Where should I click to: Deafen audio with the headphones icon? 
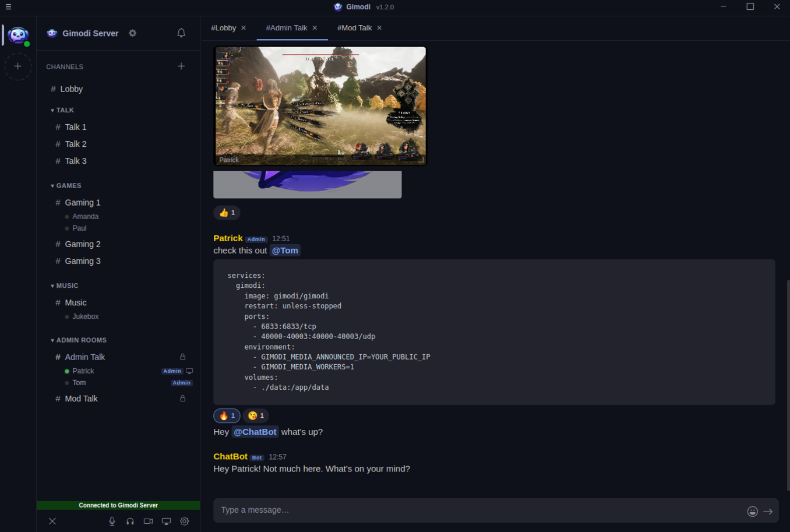coord(130,521)
